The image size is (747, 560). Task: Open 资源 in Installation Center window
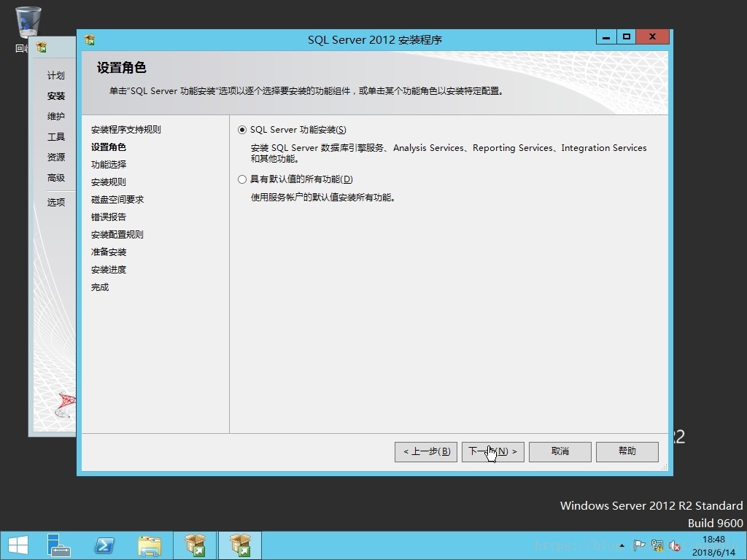[55, 157]
